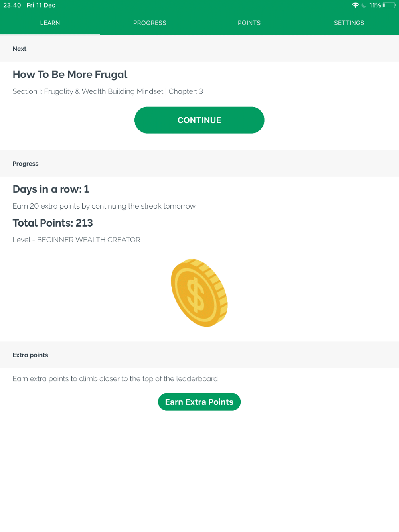Tap the 'Days in a row: 1' heading
The image size is (399, 532).
[51, 189]
